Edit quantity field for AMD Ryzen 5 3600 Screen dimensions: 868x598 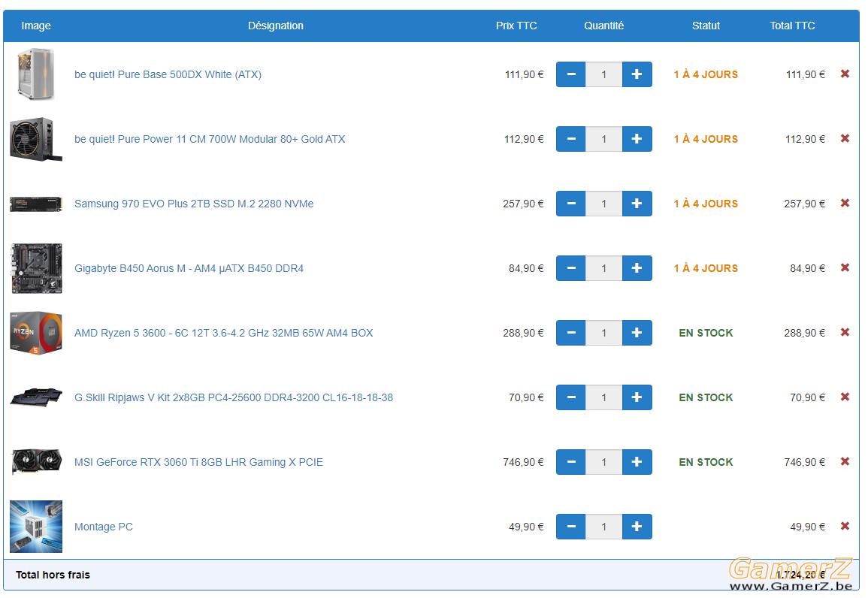pos(604,333)
